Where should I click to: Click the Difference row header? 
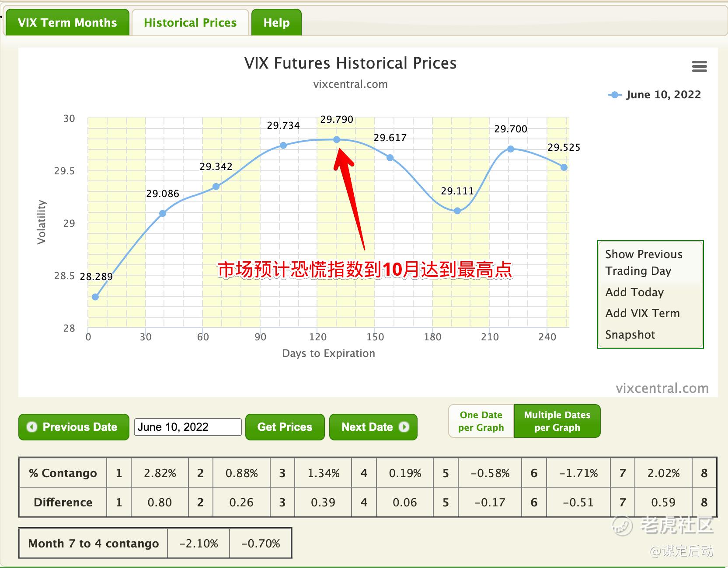tap(63, 502)
